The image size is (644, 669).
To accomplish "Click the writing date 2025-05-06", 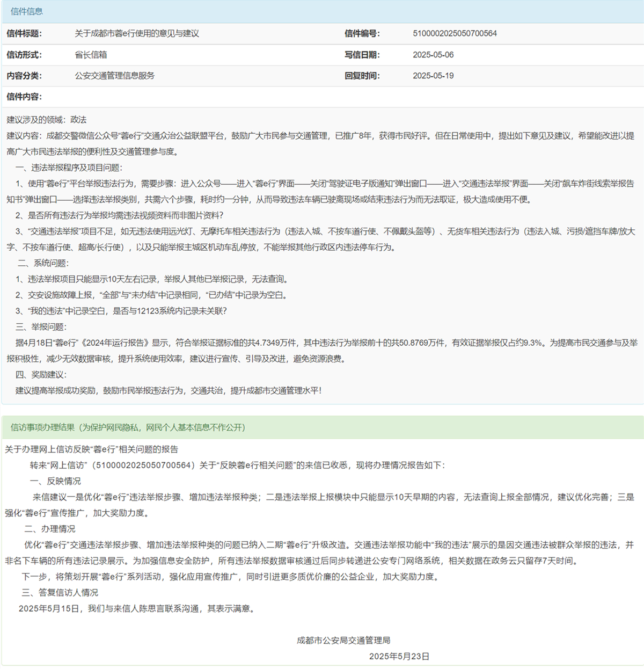I will point(433,55).
